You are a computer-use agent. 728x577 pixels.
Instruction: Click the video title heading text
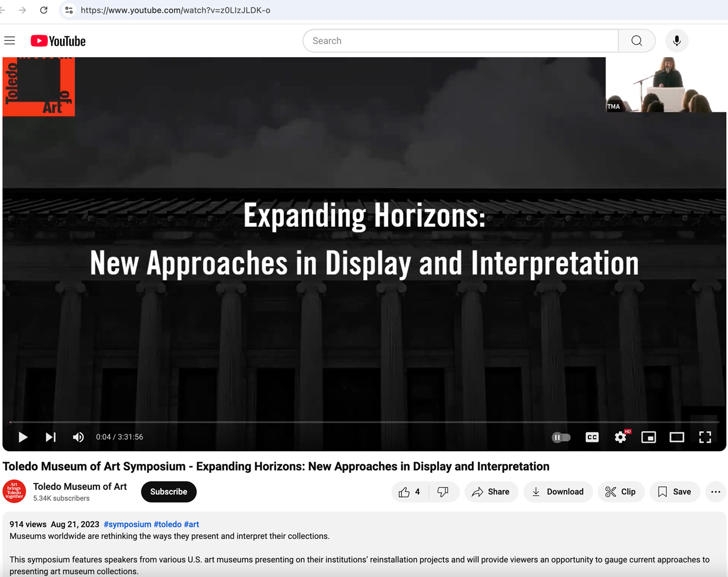[x=276, y=466]
